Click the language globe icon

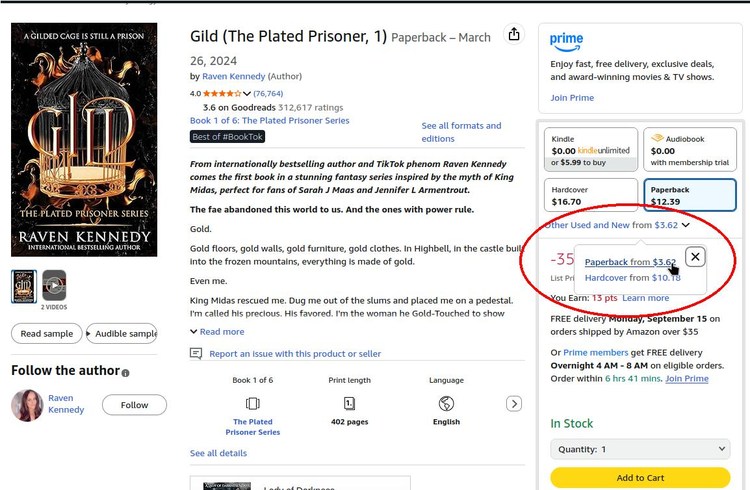pos(446,403)
